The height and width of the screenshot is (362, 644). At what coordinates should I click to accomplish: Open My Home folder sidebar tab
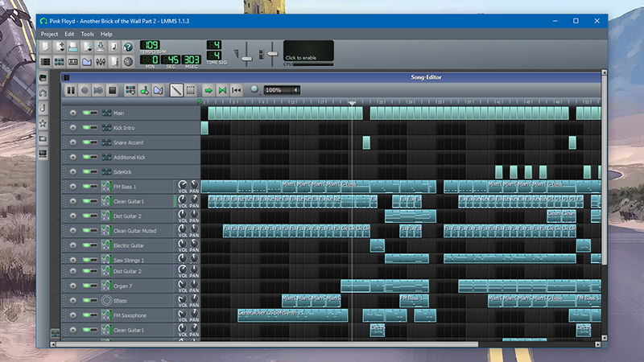coord(43,138)
